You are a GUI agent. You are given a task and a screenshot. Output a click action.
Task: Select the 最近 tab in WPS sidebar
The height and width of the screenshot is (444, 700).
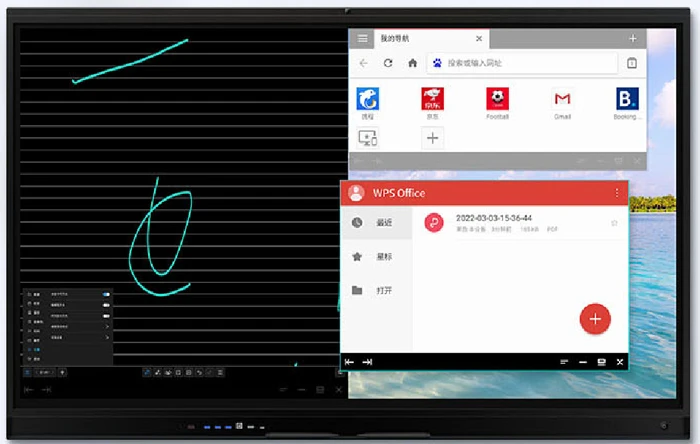pyautogui.click(x=378, y=223)
